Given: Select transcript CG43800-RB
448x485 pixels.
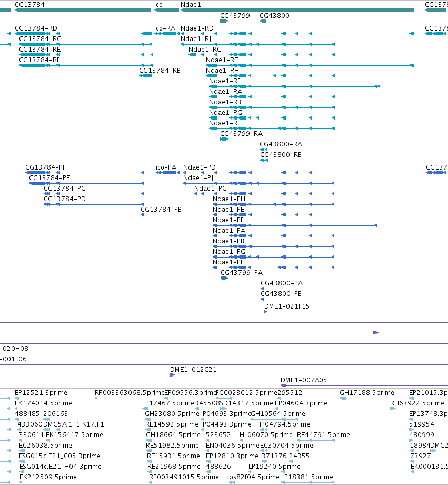Looking at the screenshot, I should (x=281, y=155).
